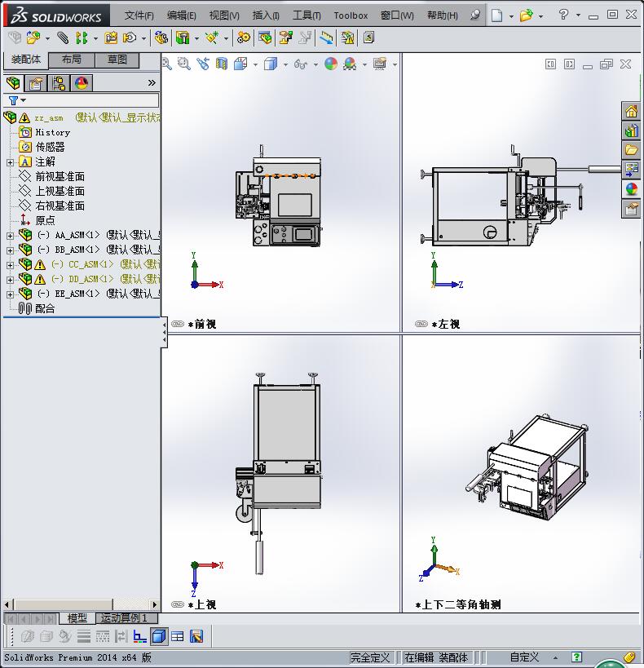The height and width of the screenshot is (668, 644).
Task: Expand the DD_ASM<1> subassembly node
Action: pos(11,280)
